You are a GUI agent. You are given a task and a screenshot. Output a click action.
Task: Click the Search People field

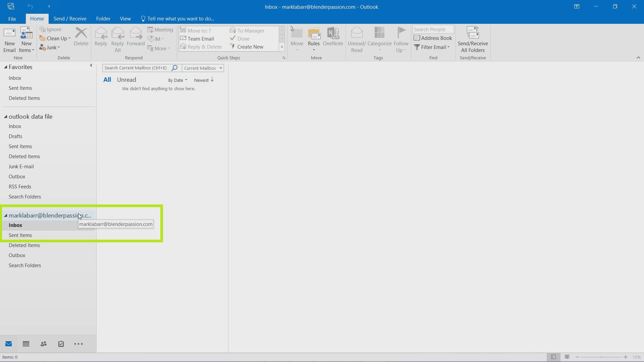click(x=433, y=29)
